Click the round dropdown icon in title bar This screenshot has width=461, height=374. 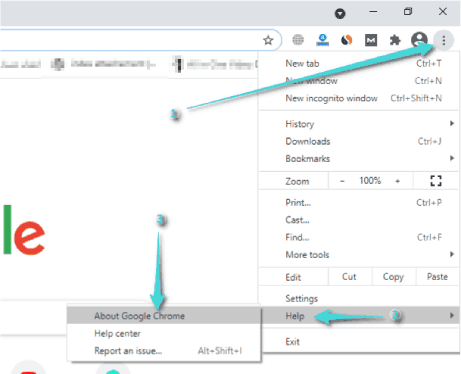pyautogui.click(x=340, y=13)
